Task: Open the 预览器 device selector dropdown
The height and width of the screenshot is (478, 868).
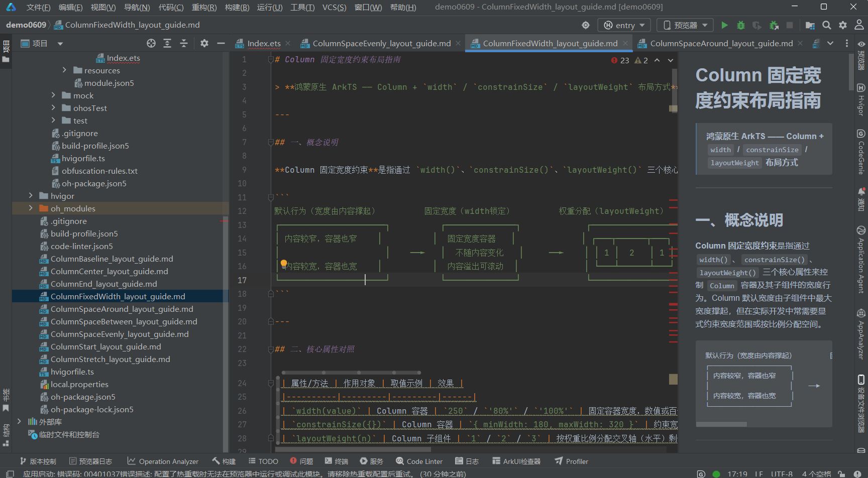Action: click(x=686, y=25)
